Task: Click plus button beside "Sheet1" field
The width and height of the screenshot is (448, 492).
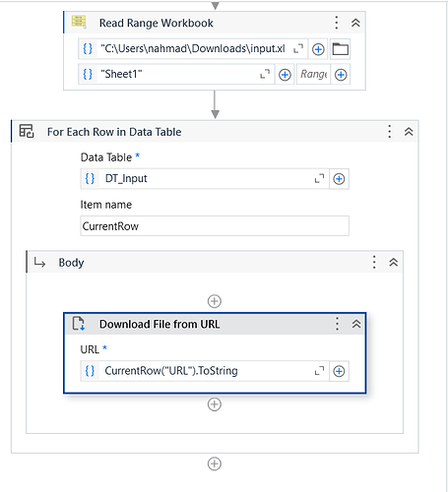Action: point(285,75)
